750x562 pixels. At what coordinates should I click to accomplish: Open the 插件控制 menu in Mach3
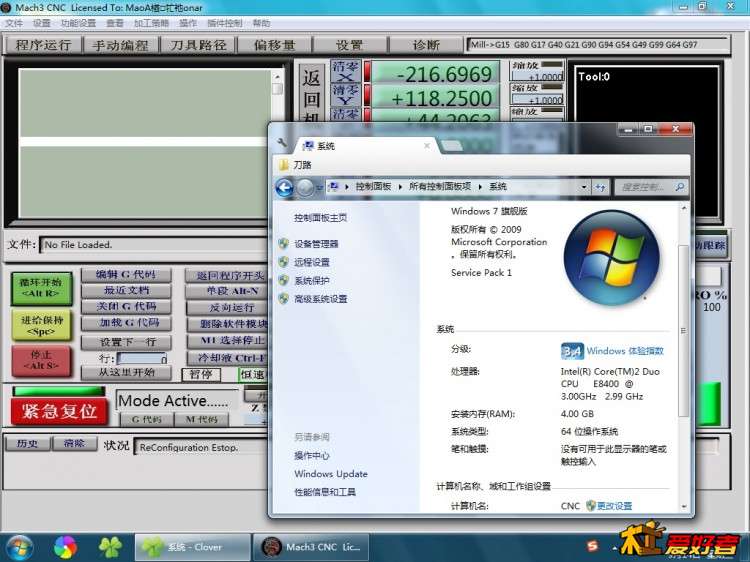pos(225,23)
